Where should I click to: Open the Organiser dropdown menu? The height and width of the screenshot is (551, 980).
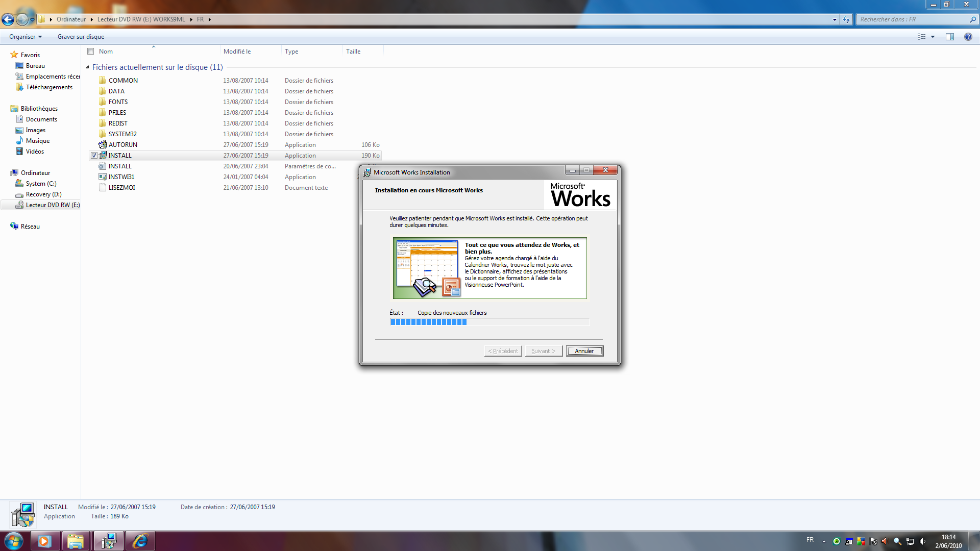tap(26, 37)
